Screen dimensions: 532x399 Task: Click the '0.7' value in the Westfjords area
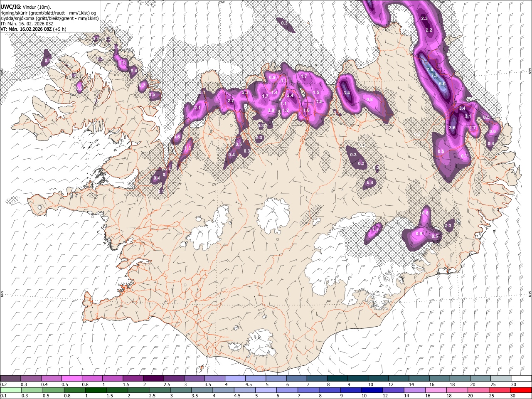click(143, 85)
